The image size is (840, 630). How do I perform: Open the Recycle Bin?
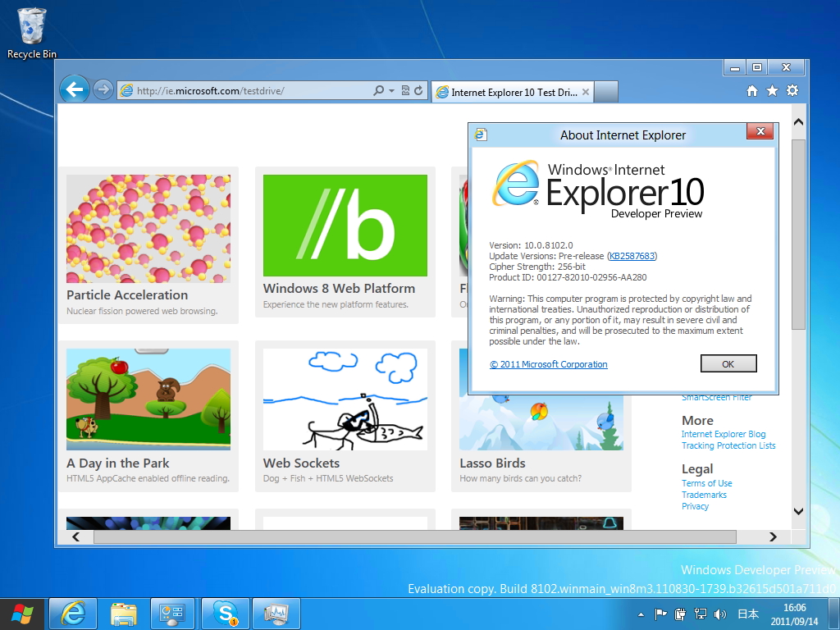(30, 25)
